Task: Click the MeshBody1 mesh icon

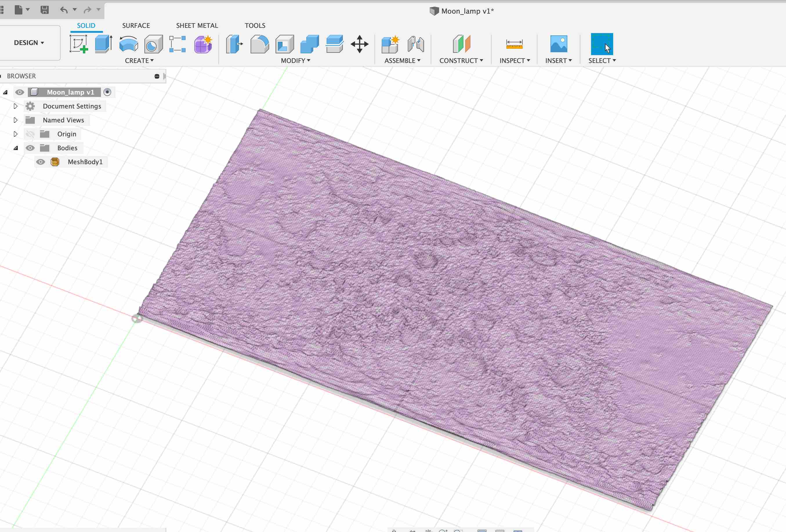Action: click(x=55, y=162)
